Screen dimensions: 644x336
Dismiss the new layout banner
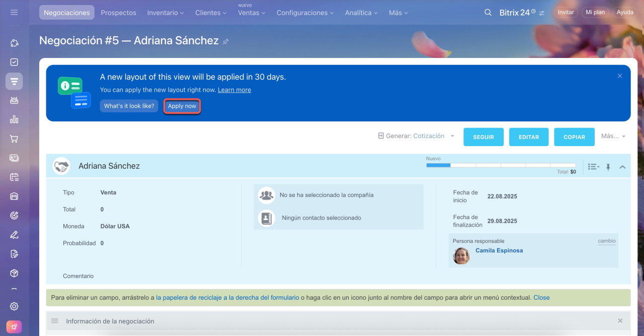(x=620, y=76)
